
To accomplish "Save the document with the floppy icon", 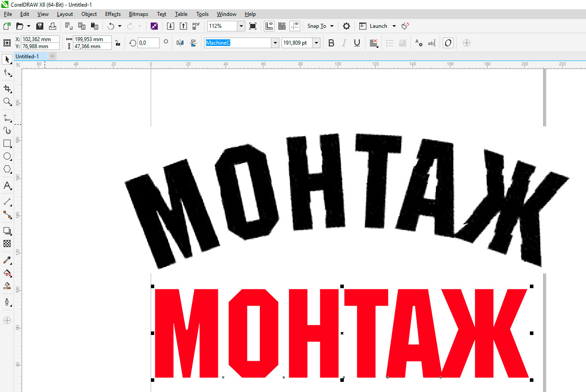I will point(40,26).
